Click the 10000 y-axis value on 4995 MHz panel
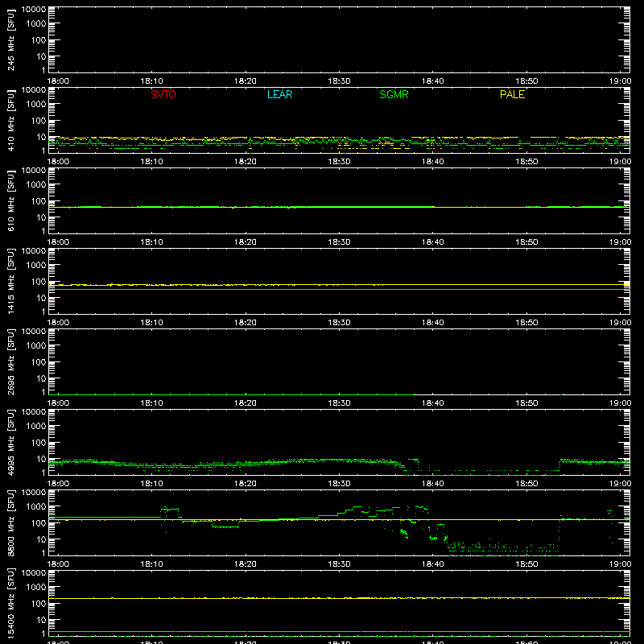This screenshot has width=644, height=644. (x=34, y=412)
